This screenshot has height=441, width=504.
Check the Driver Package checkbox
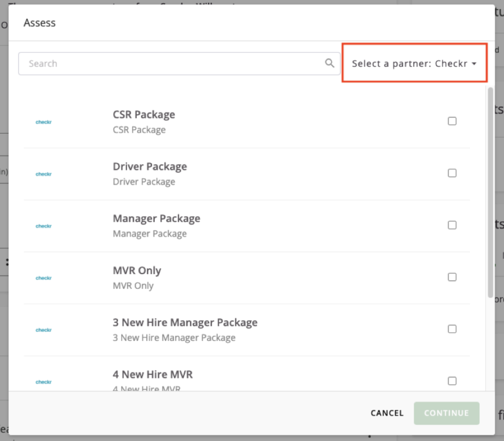(452, 173)
